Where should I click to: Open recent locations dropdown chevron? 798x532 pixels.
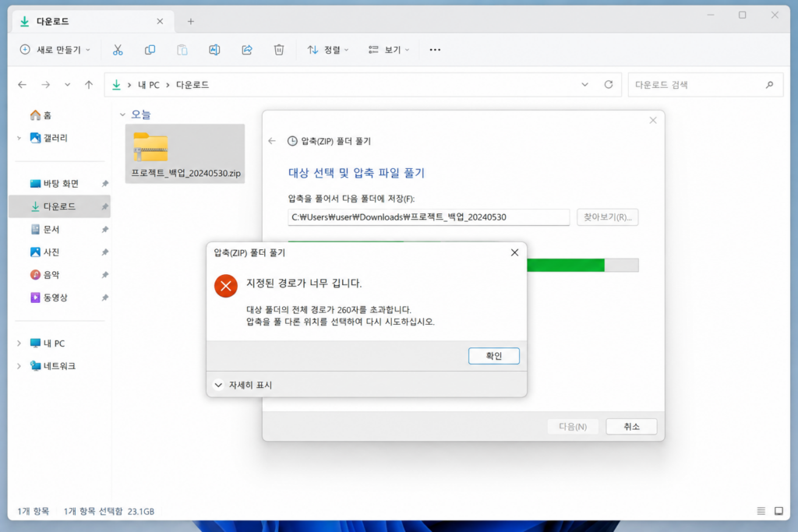point(67,84)
